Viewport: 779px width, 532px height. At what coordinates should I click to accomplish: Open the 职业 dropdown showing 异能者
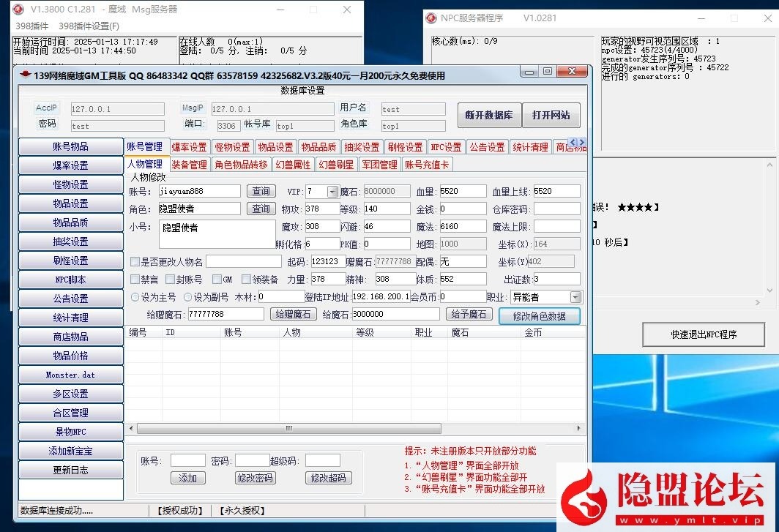(575, 296)
